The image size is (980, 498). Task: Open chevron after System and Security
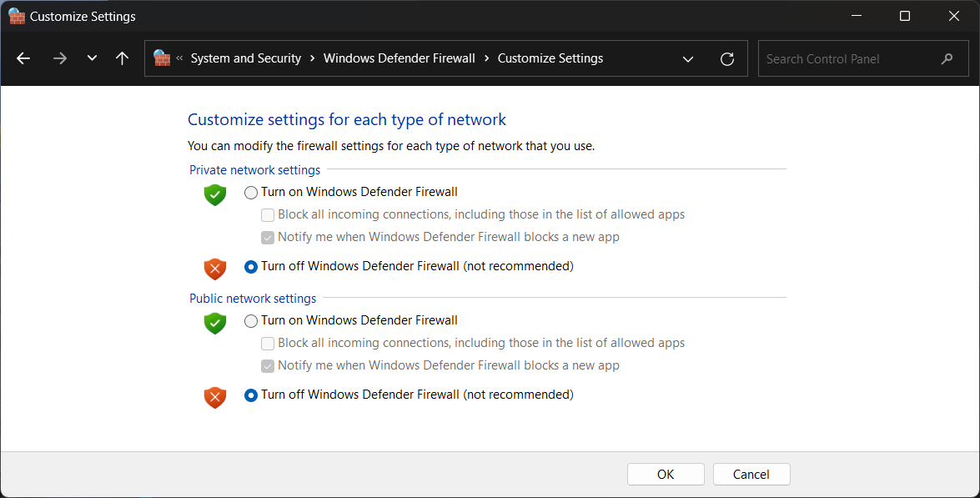(x=313, y=58)
